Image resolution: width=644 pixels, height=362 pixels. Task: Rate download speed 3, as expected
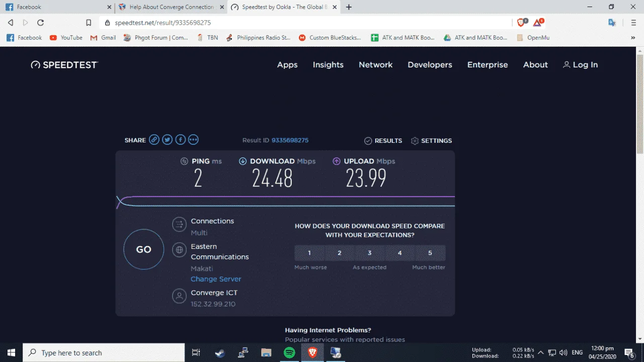point(370,253)
